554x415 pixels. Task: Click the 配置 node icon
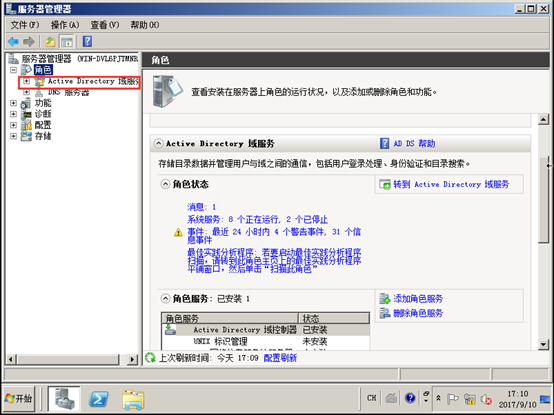pos(26,125)
